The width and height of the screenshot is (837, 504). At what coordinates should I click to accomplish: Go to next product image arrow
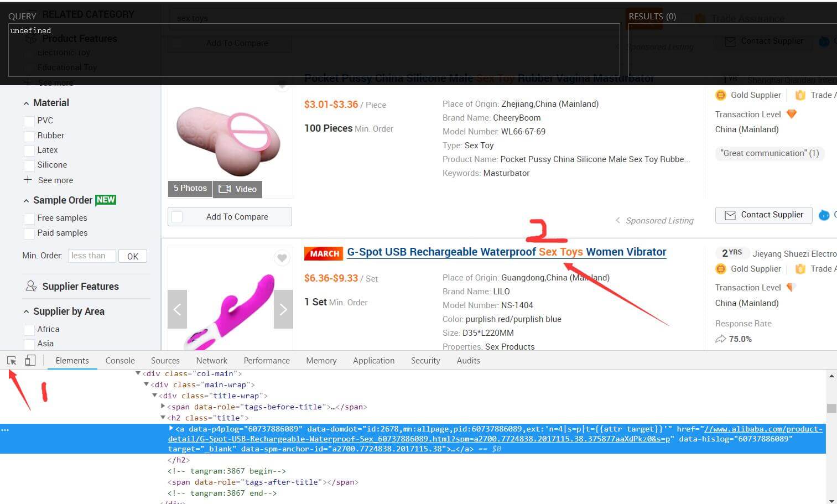click(283, 309)
